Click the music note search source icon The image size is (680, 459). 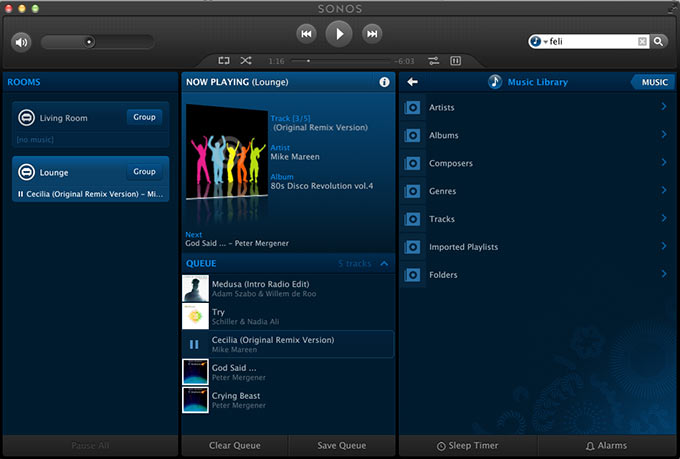536,41
